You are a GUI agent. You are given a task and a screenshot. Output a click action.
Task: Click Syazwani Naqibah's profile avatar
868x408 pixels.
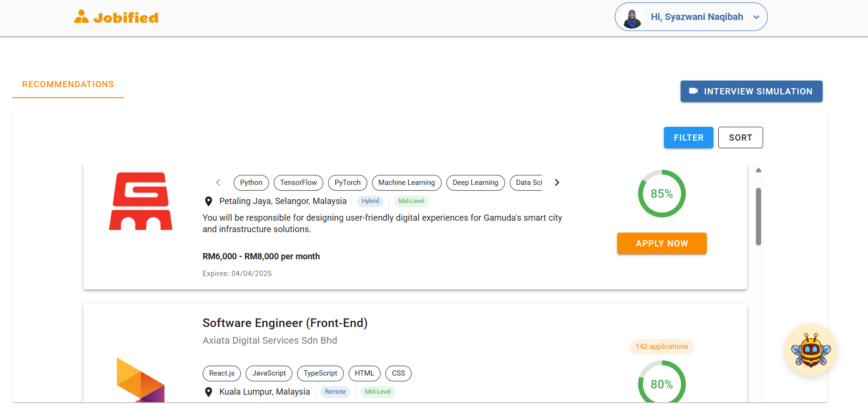[x=632, y=18]
